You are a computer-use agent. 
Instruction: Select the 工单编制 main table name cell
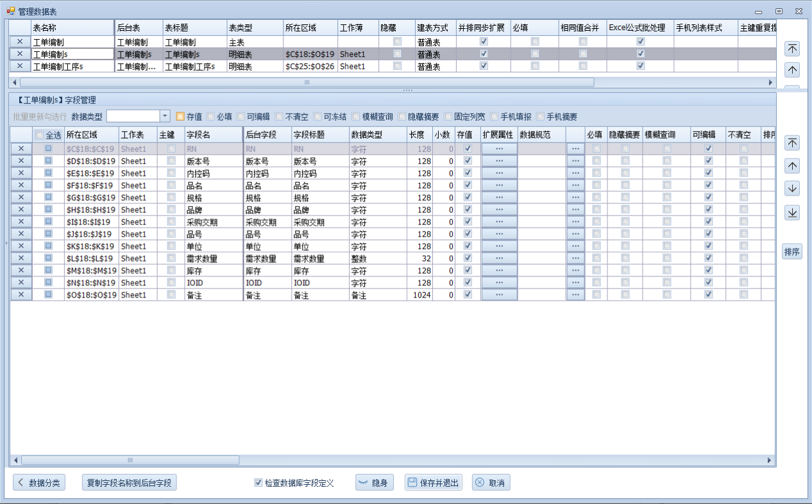coord(72,42)
